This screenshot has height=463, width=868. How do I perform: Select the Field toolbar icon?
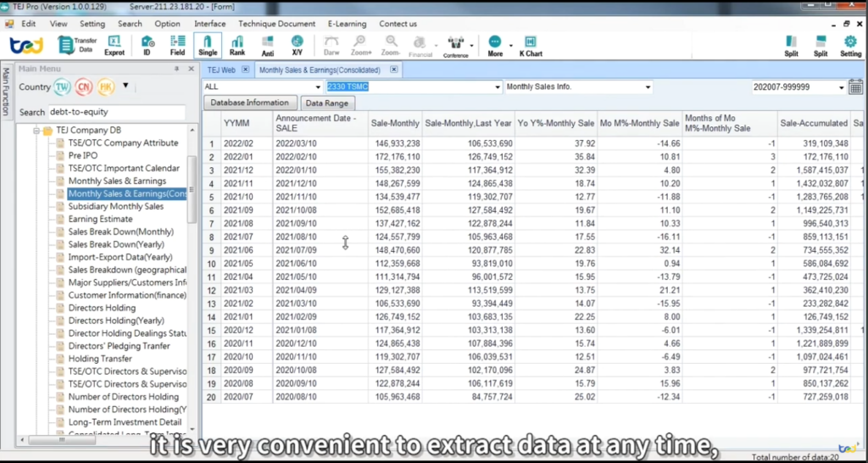(x=178, y=46)
